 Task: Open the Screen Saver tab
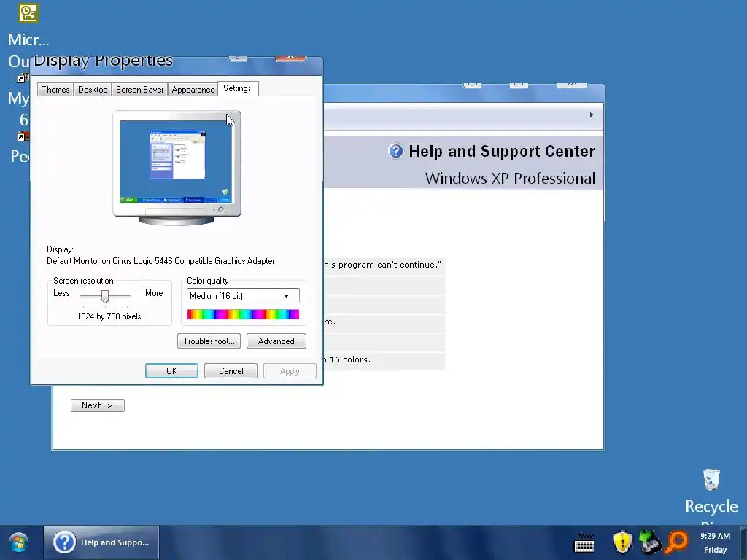pyautogui.click(x=139, y=90)
